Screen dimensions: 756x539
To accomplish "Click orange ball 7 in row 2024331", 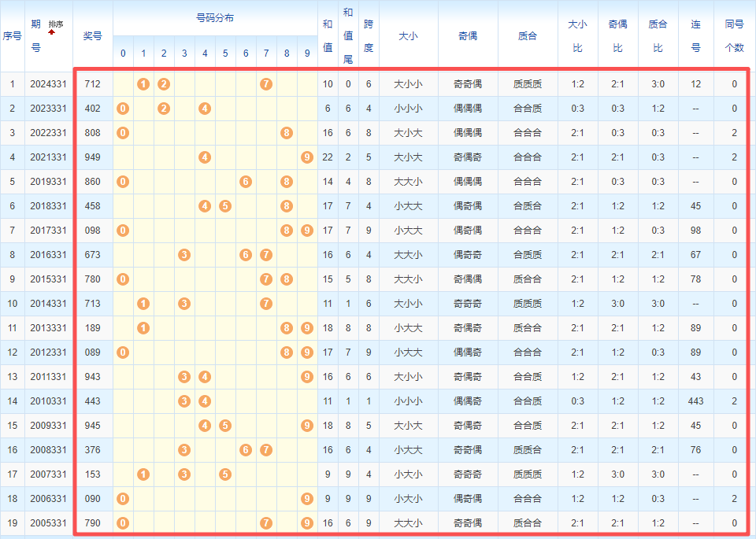I will point(266,84).
